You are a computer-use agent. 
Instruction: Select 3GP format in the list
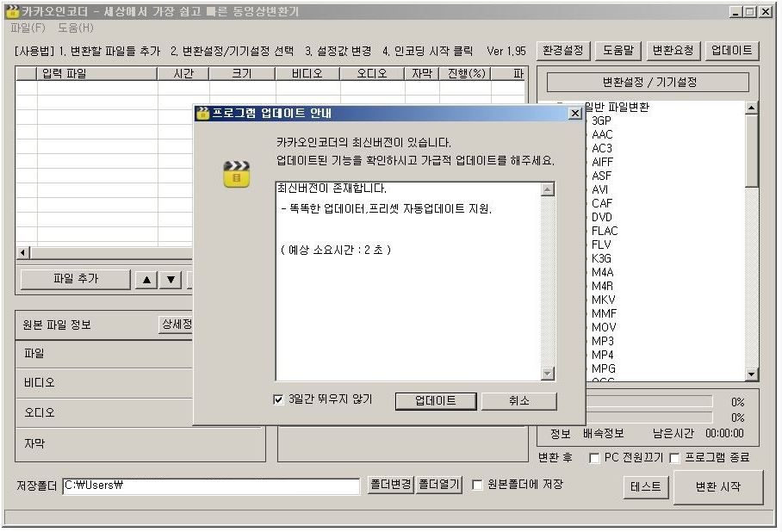pyautogui.click(x=601, y=121)
